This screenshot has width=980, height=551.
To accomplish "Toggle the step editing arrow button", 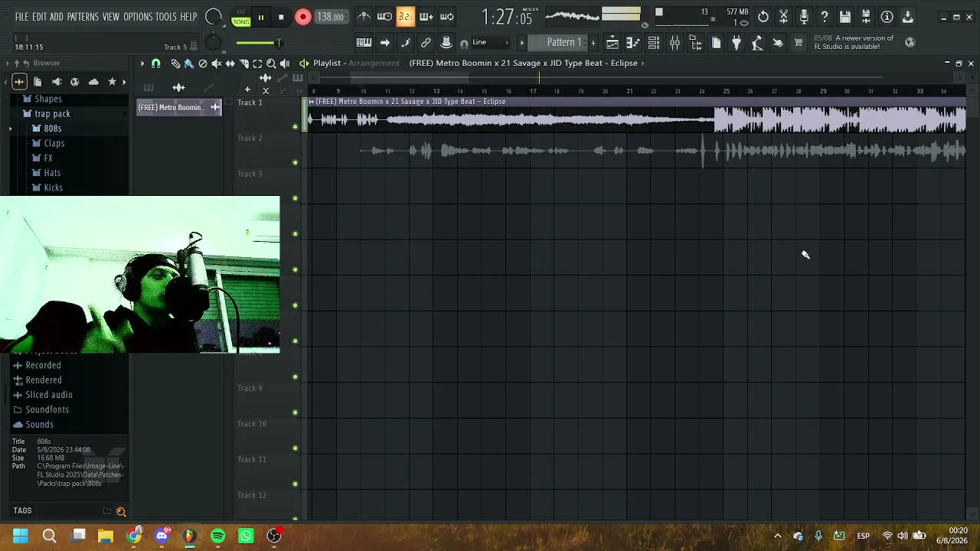I will click(385, 43).
